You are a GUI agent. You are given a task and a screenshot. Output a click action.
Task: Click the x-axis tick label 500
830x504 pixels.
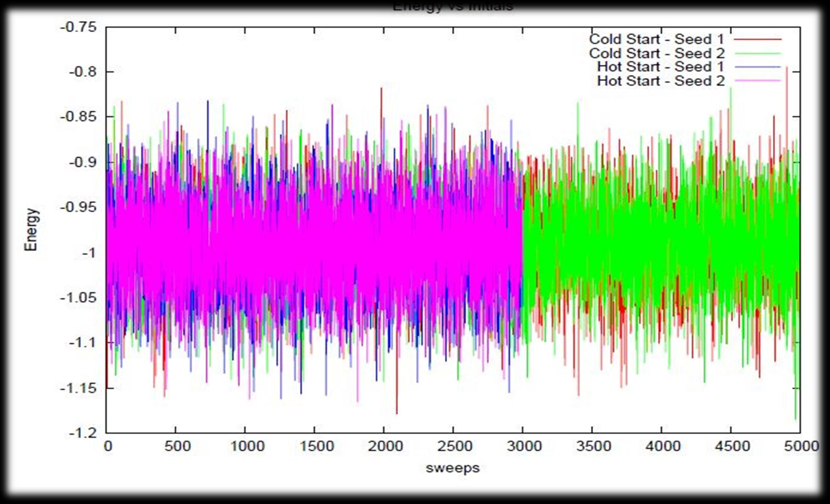pos(177,446)
